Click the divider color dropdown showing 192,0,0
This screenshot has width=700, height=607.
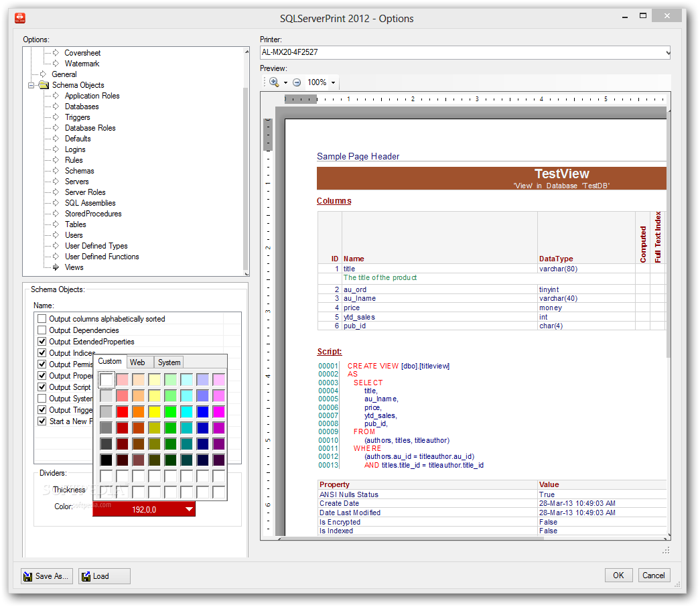(144, 509)
